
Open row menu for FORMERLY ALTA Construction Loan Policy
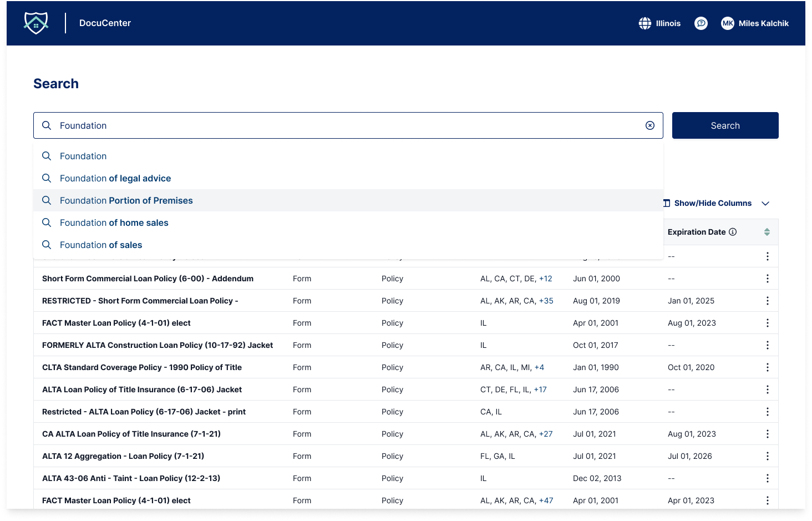pyautogui.click(x=768, y=345)
